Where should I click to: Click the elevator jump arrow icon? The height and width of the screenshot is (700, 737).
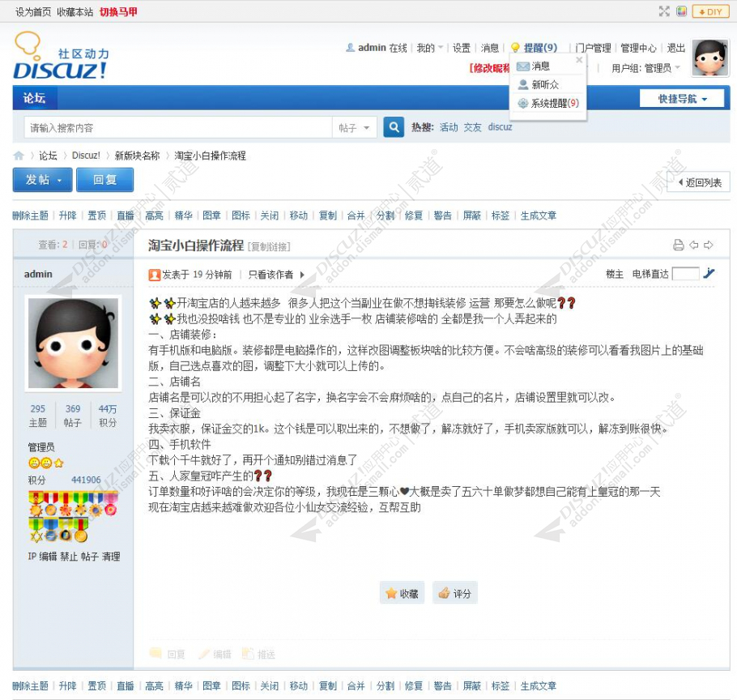tap(709, 273)
